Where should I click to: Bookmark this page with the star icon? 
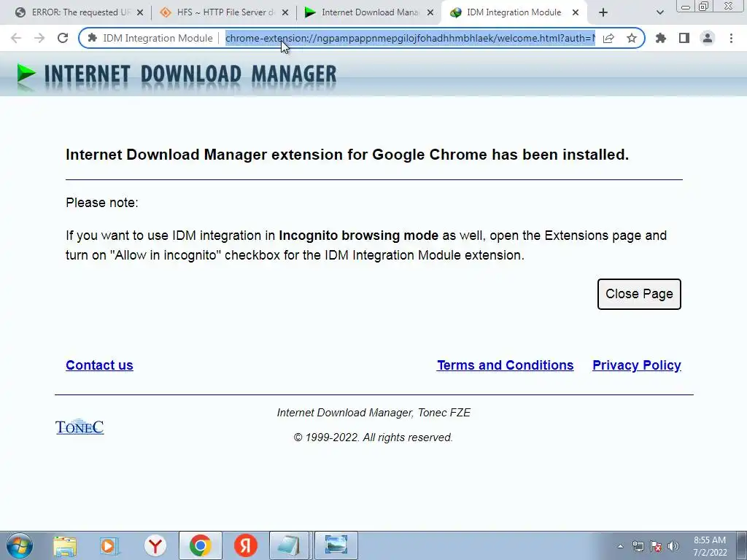632,38
